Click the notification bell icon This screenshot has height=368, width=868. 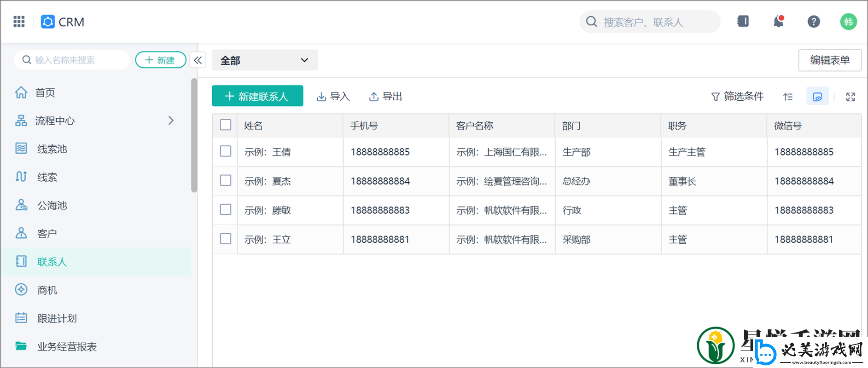pyautogui.click(x=778, y=22)
